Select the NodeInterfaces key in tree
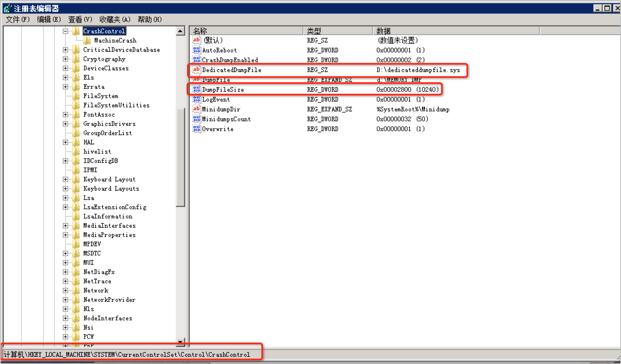Viewport: 621px width, 364px height. pos(108,318)
